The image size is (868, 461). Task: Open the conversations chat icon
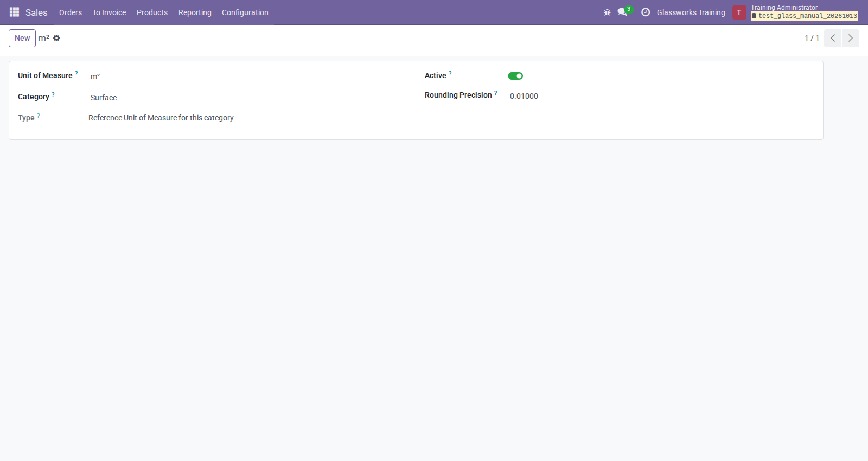pos(622,12)
